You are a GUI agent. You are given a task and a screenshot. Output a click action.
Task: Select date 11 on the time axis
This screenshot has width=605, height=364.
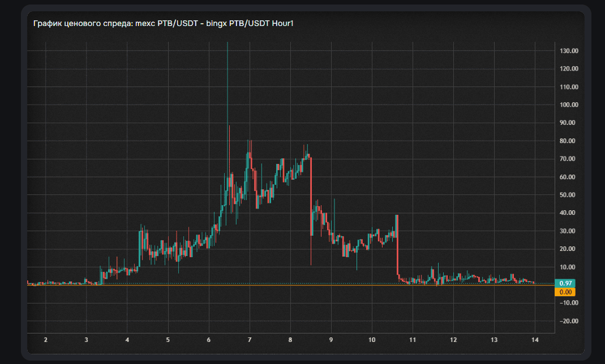[413, 340]
